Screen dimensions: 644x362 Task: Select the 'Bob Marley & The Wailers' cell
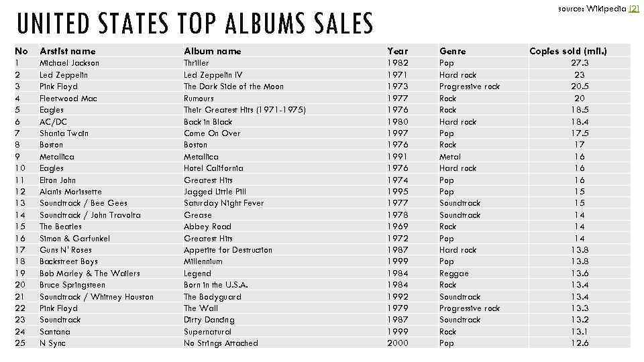[x=90, y=274]
